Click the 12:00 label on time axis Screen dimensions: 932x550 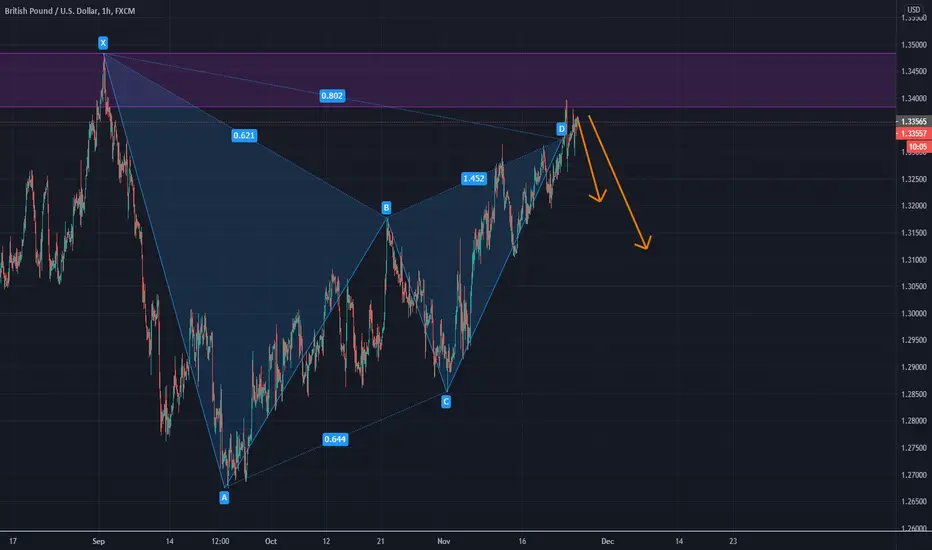pyautogui.click(x=220, y=541)
